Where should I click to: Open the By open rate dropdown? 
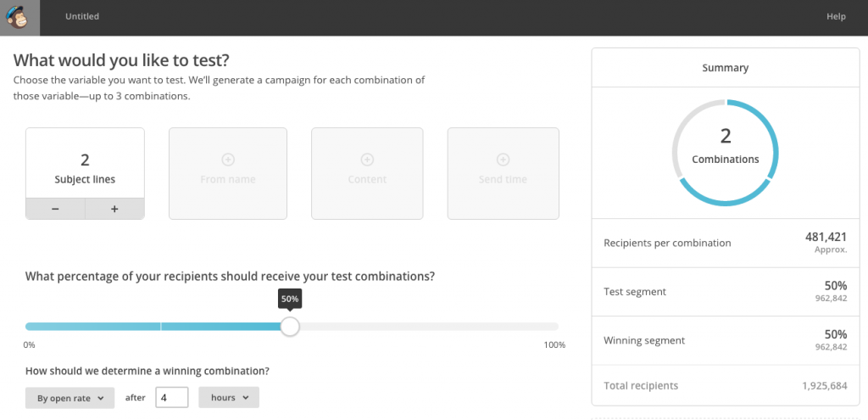point(70,398)
